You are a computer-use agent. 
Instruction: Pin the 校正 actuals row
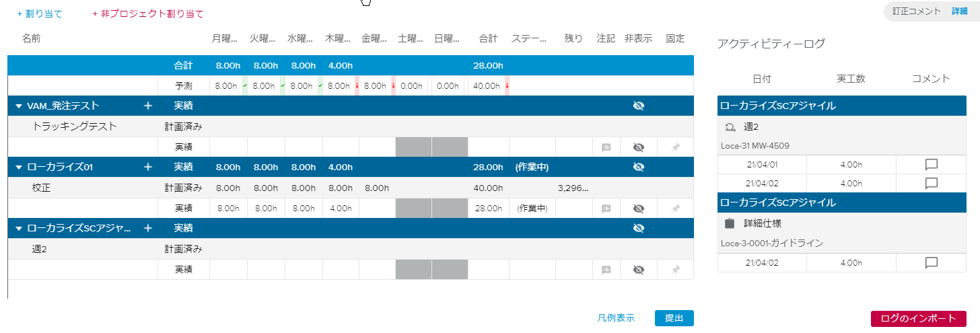coord(675,209)
